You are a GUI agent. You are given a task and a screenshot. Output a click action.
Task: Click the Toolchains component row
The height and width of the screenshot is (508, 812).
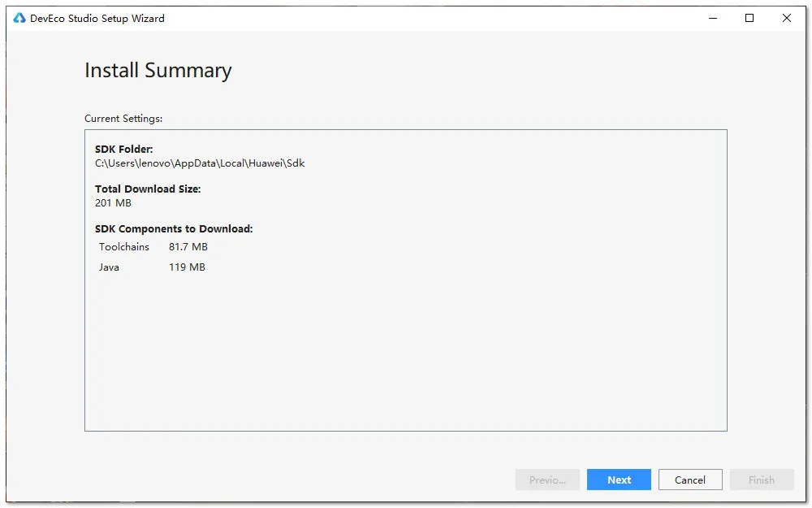coord(153,247)
